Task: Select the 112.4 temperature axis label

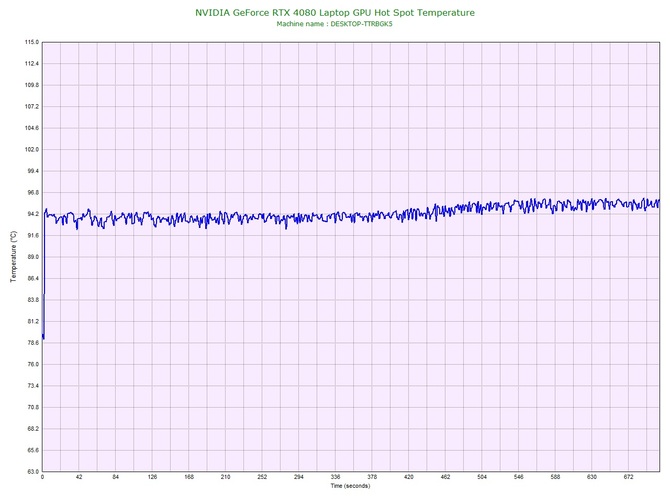Action: tap(32, 64)
